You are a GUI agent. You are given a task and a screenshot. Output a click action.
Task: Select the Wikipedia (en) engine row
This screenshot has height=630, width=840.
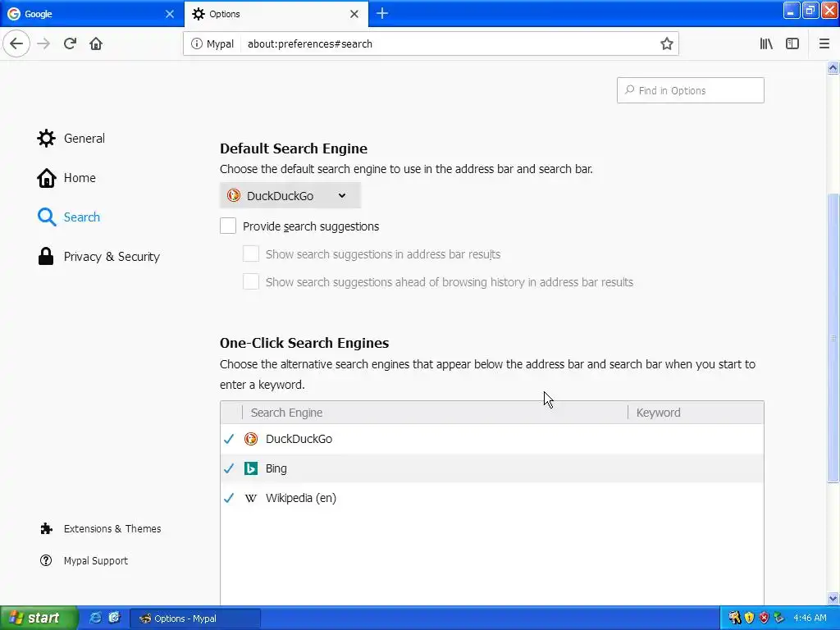pos(492,498)
